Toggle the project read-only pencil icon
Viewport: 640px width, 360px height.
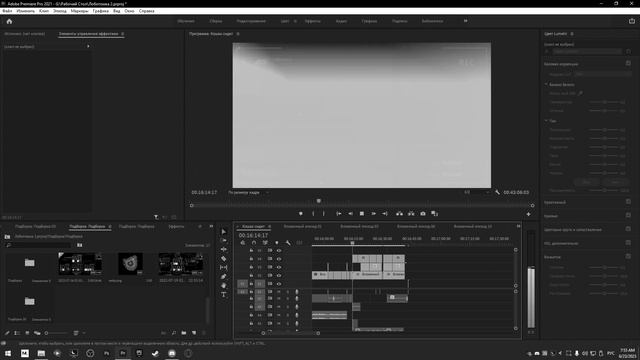pos(7,333)
